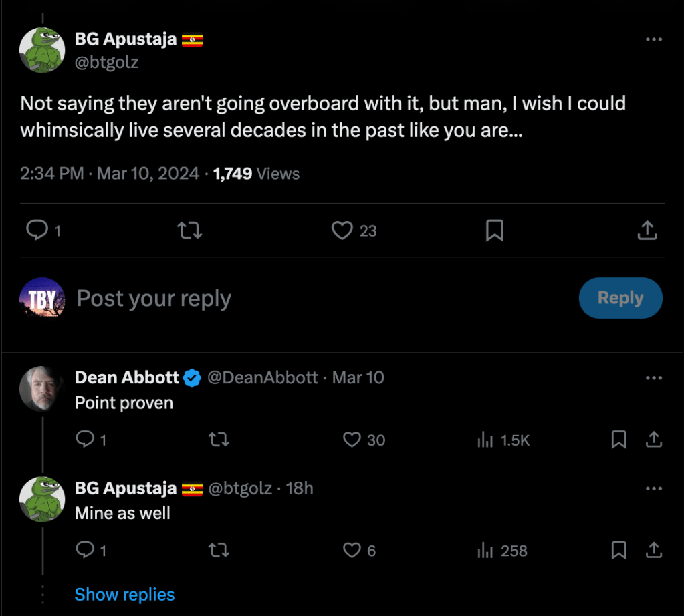Open Dean Abbott's profile picture
Screen dimensions: 684x616
point(41,388)
